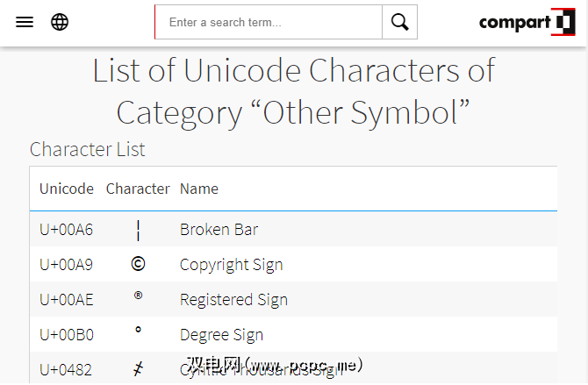Open the U+0482 code link
The height and width of the screenshot is (385, 588).
66,370
